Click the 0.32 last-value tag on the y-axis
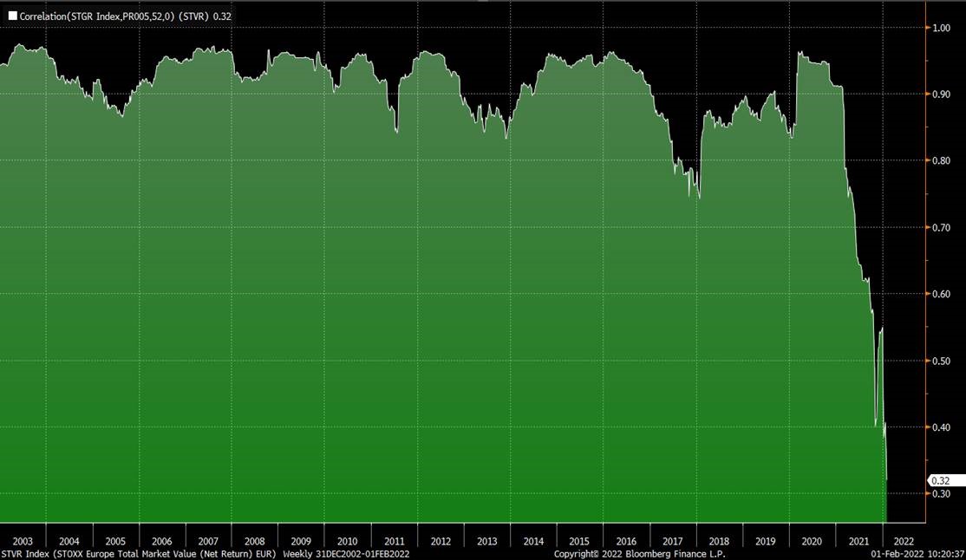Screen dimensions: 966x560 click(x=940, y=480)
